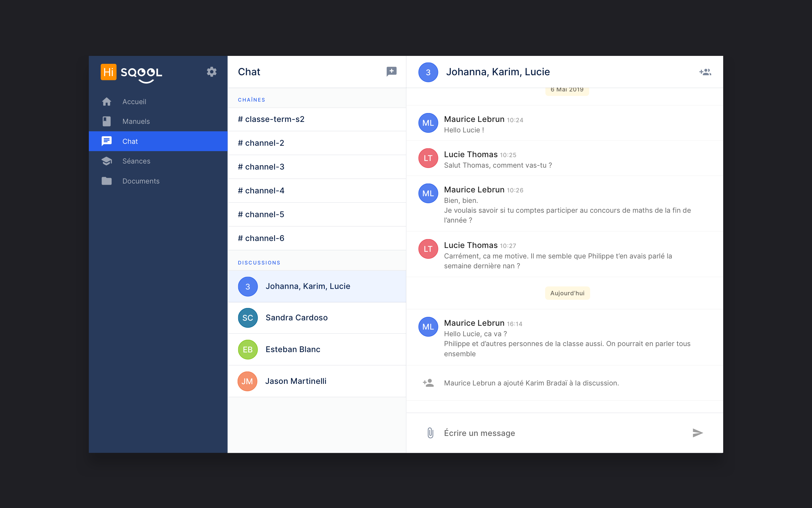Send message with the arrow icon

pyautogui.click(x=697, y=433)
